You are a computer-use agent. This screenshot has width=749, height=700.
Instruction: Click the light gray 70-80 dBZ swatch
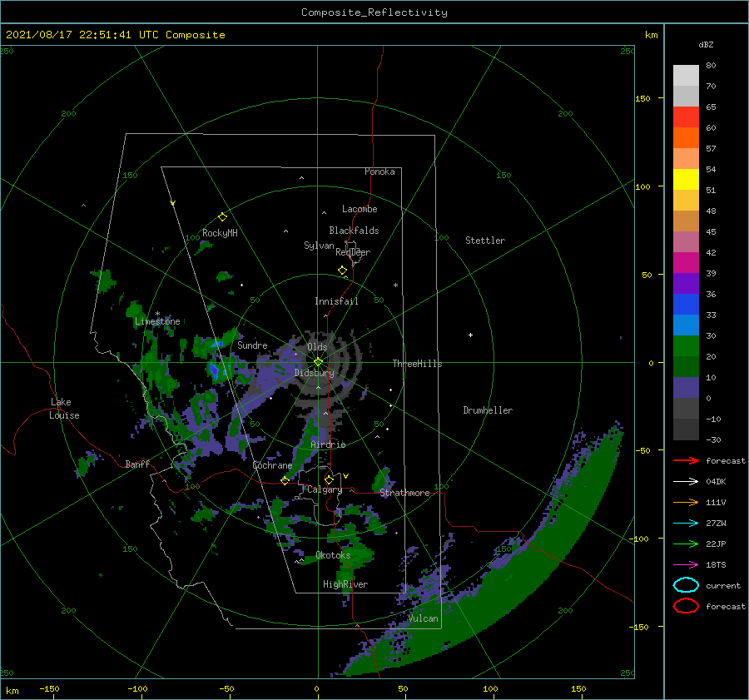pyautogui.click(x=686, y=76)
